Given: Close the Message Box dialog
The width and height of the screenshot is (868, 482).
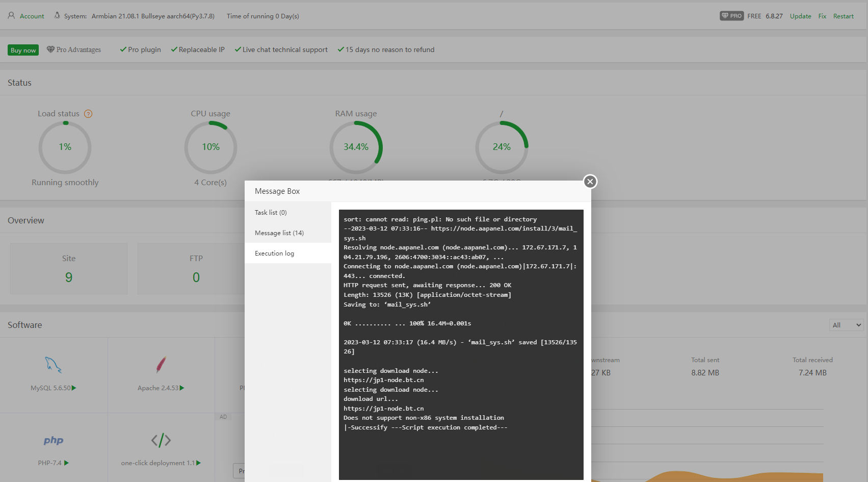Looking at the screenshot, I should [x=590, y=182].
